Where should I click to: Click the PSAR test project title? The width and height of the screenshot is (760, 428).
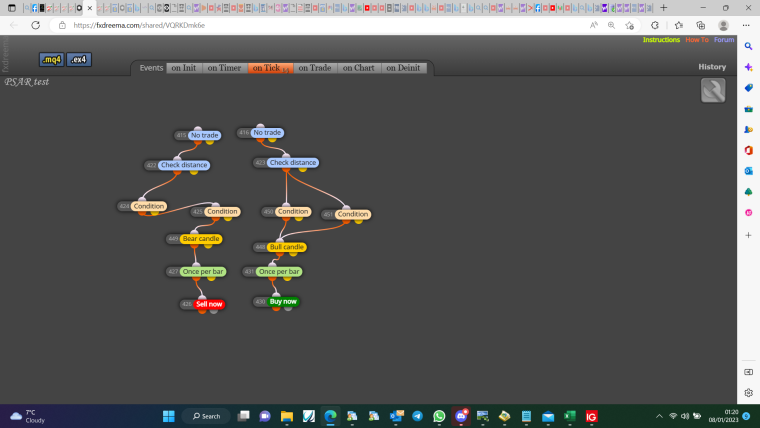click(27, 82)
